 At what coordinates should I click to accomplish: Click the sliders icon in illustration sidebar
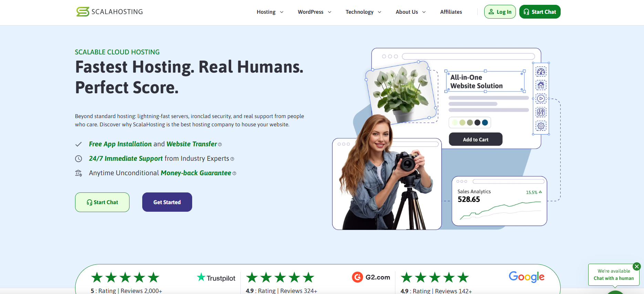(x=541, y=112)
